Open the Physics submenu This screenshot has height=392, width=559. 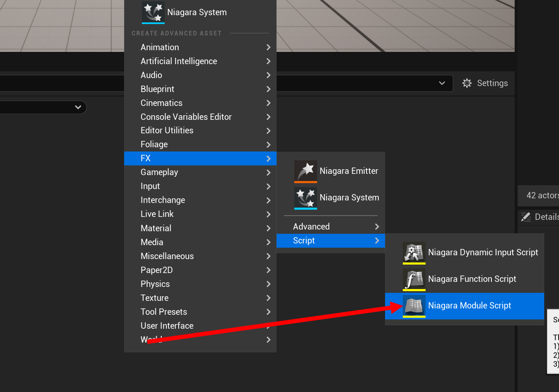[201, 284]
